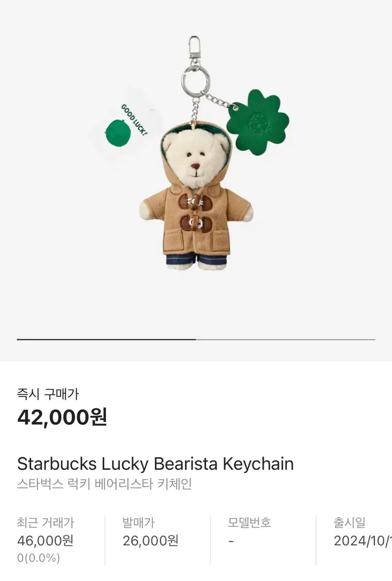Select the dark active image pager segment

pyautogui.click(x=106, y=339)
